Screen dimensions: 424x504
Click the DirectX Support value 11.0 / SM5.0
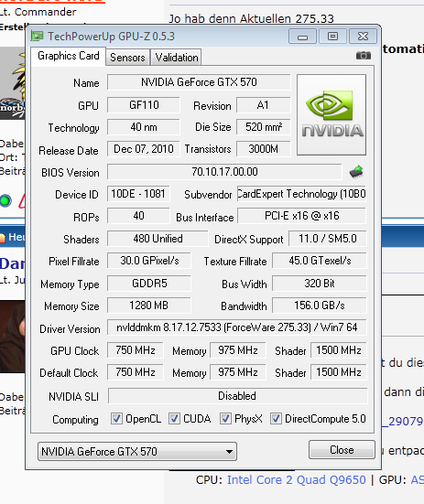point(328,239)
